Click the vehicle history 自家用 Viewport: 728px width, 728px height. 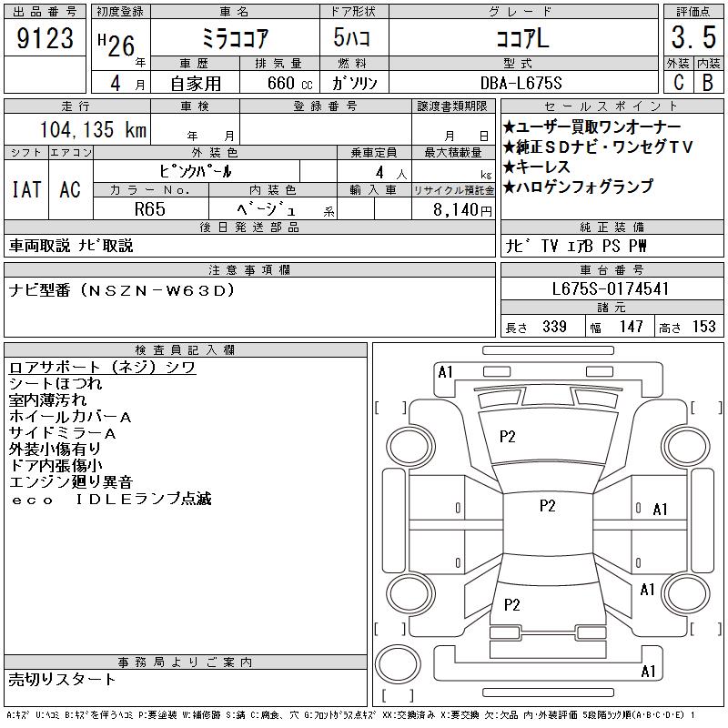[x=196, y=84]
